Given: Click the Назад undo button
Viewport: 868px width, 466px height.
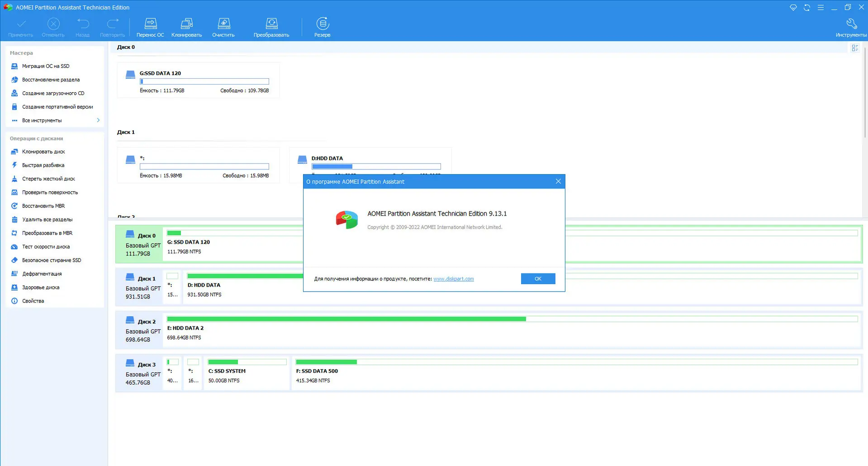Looking at the screenshot, I should tap(83, 27).
